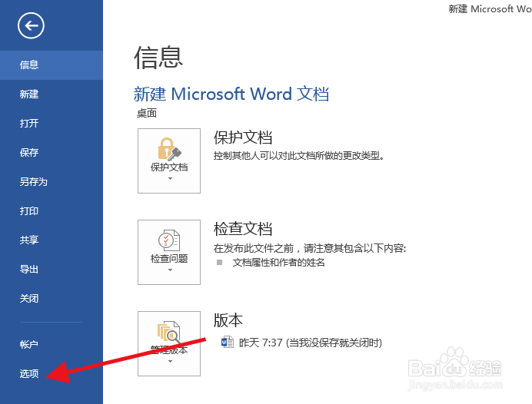
Task: Click the 控制其他人可以对此文档所做的更改类型 description
Action: 298,156
